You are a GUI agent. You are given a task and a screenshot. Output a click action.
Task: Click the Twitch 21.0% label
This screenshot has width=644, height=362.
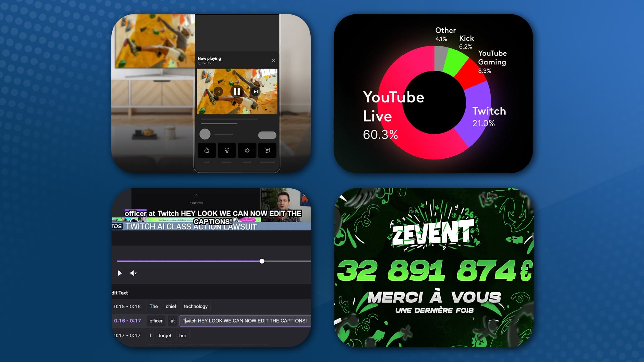489,116
